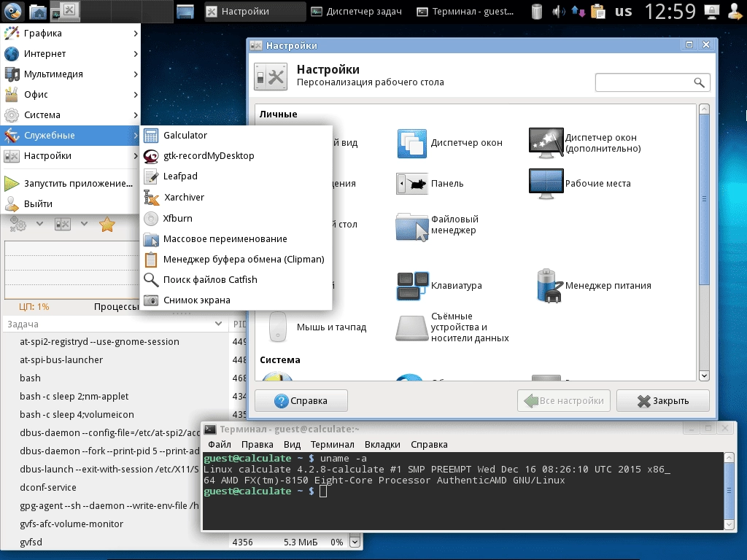Screen dimensions: 747x560
Task: Click the panel clock showing 12:59
Action: [670, 12]
